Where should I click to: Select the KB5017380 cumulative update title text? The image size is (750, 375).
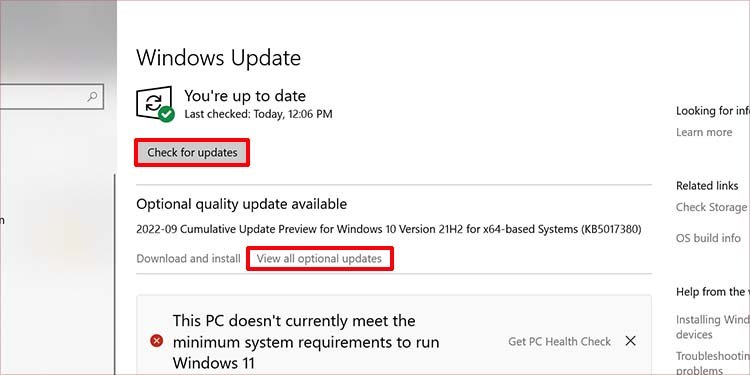point(388,229)
